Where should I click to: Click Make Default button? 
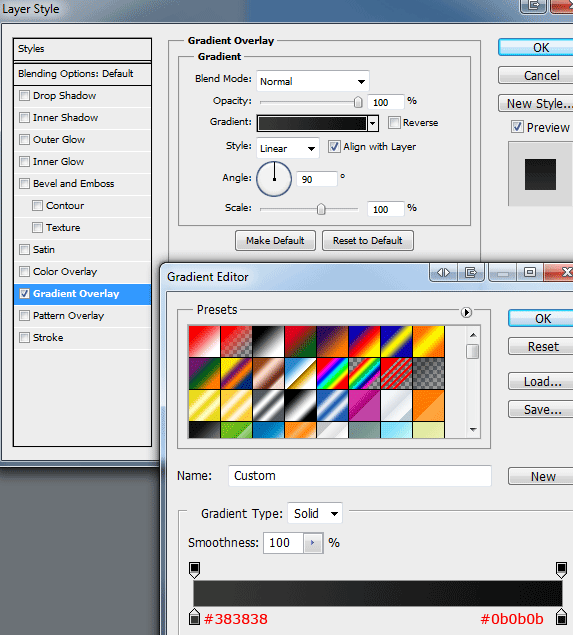[x=275, y=241]
